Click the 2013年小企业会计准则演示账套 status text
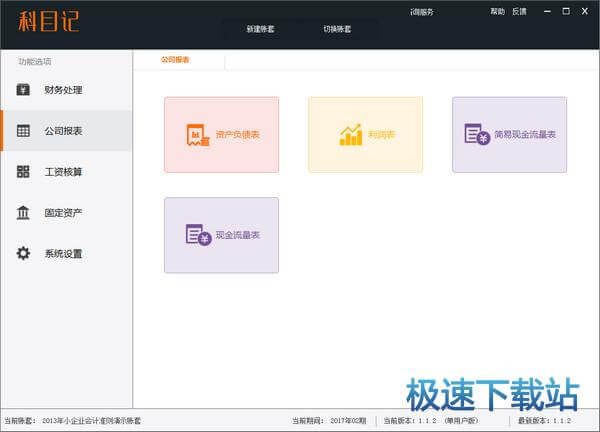Screen dimensions: 600x432 tap(91, 421)
